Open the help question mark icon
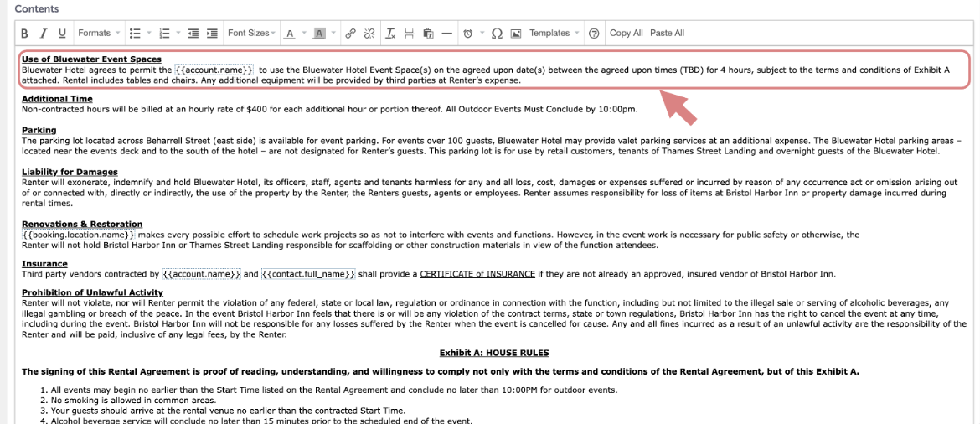980x424 pixels. 595,34
